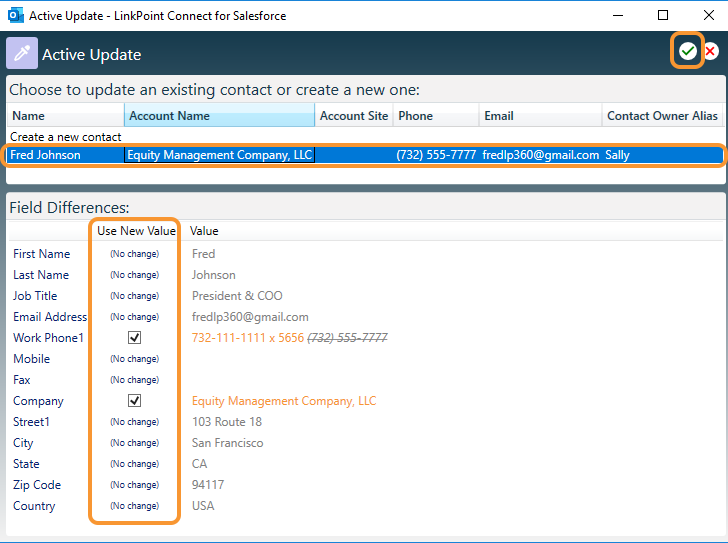The image size is (728, 543).
Task: Click the Sally owner alias cell
Action: tap(617, 155)
